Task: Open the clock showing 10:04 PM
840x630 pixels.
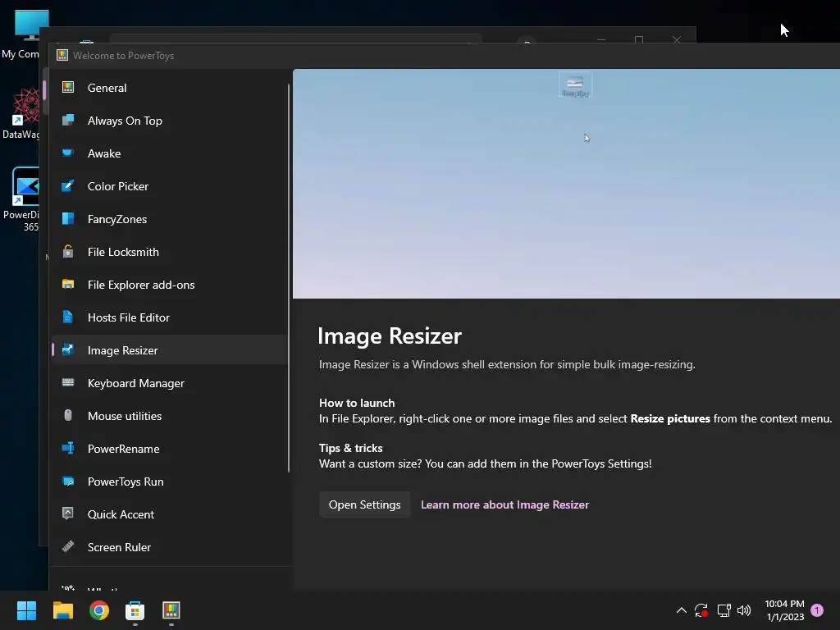Action: tap(784, 610)
